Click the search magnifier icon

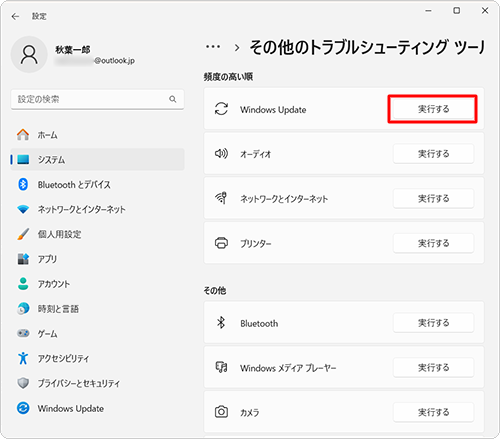(173, 99)
